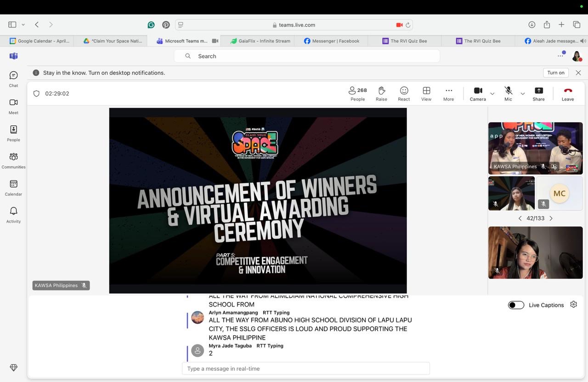Toggle Live Captions switch on
Image resolution: width=588 pixels, height=382 pixels.
pyautogui.click(x=516, y=305)
